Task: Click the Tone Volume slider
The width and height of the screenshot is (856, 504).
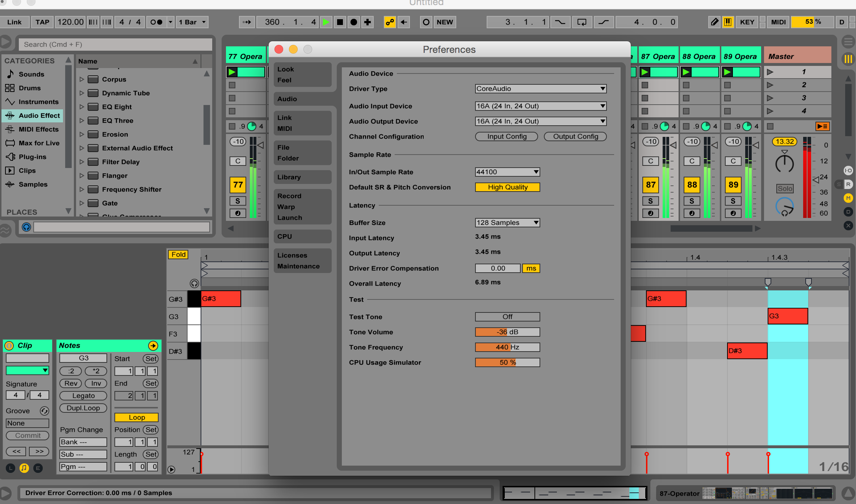Action: (507, 332)
